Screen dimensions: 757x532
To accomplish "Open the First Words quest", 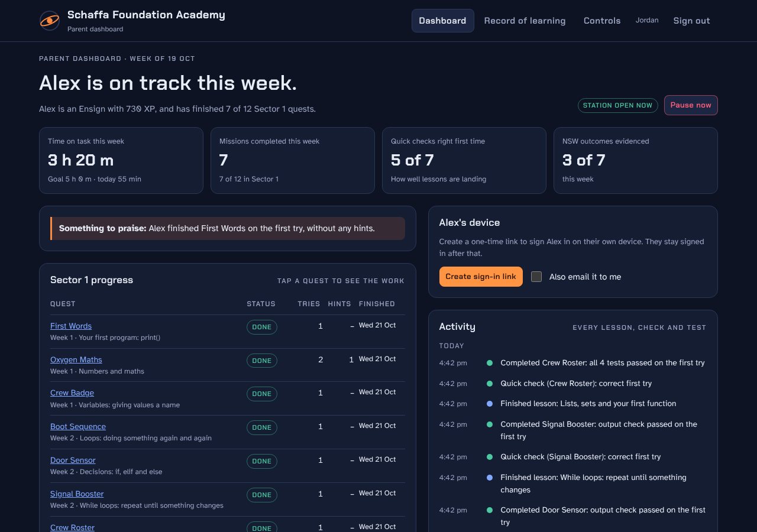I will point(71,326).
